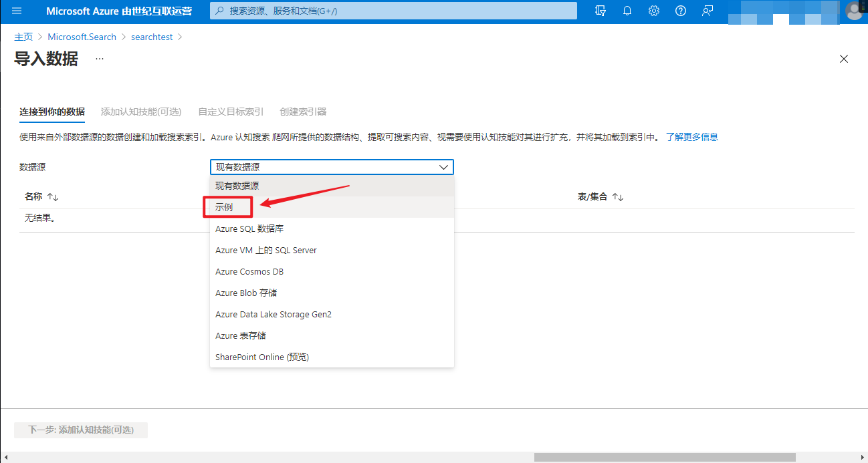Image resolution: width=868 pixels, height=463 pixels.
Task: Select 创建索引器 tab
Action: 303,112
